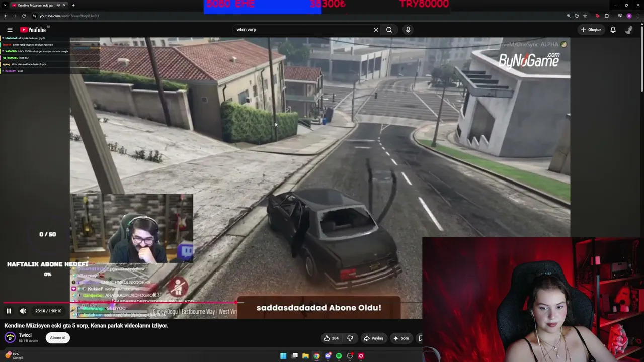Dislike the video with thumbs down

[350, 338]
